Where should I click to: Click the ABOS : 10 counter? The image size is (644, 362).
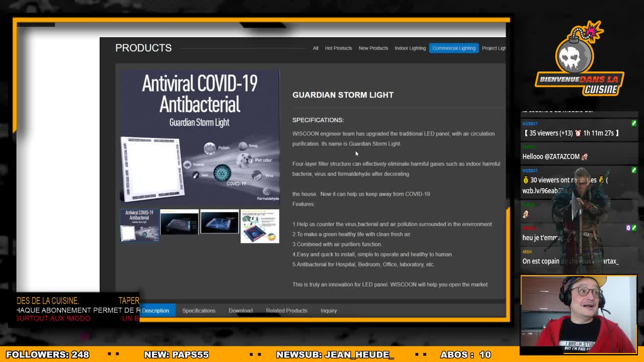pos(465,354)
